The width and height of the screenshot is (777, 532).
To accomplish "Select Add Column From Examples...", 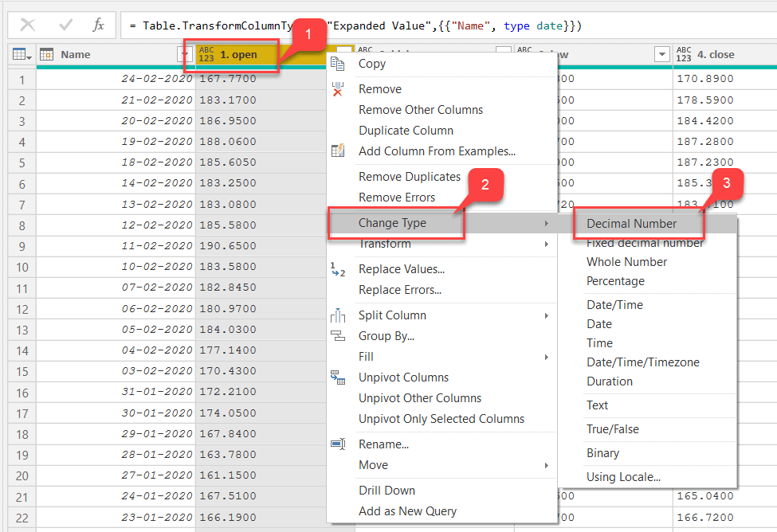I will click(x=437, y=151).
